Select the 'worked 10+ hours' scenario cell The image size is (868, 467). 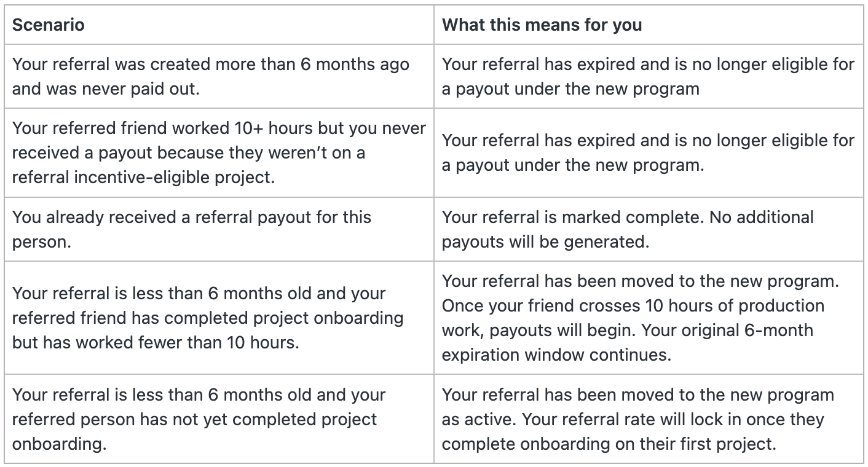click(x=219, y=152)
